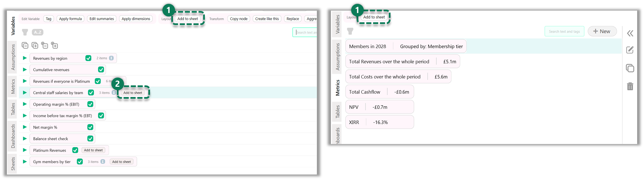Viewport: 644px width, 180px height.
Task: Click the filter funnel icon in the Metrics view
Action: (x=350, y=31)
